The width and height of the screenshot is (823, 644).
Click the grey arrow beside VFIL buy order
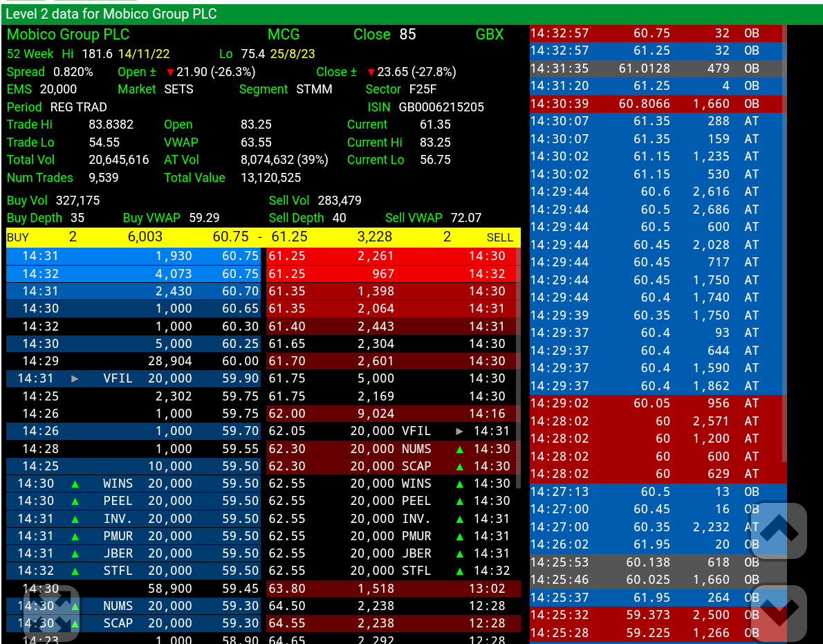75,378
